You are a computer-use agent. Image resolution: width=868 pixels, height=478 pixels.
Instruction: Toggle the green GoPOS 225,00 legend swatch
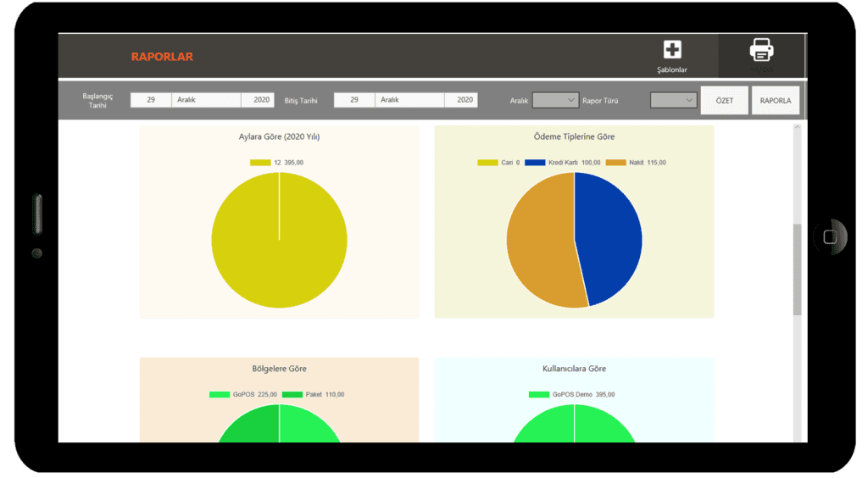click(x=220, y=394)
